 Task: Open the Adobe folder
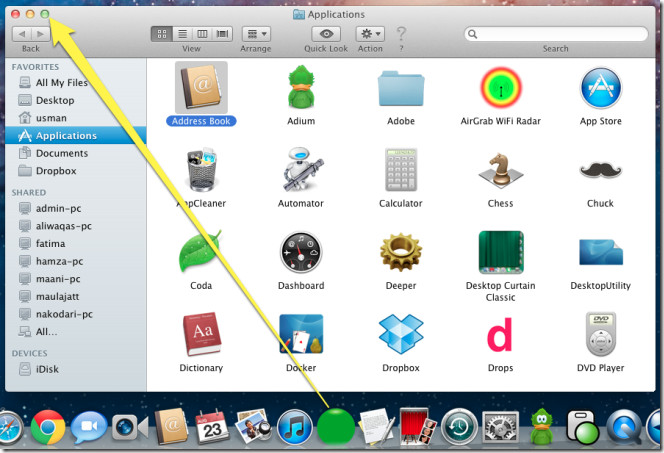[x=401, y=88]
